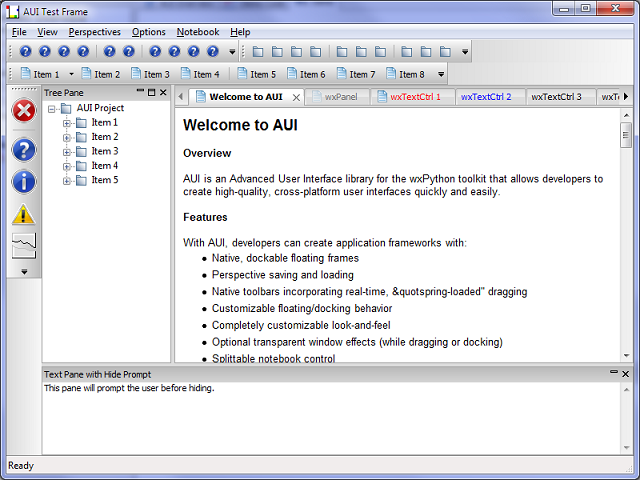The image size is (640, 480).
Task: Click the Item 3 toolbar button
Action: [x=150, y=74]
